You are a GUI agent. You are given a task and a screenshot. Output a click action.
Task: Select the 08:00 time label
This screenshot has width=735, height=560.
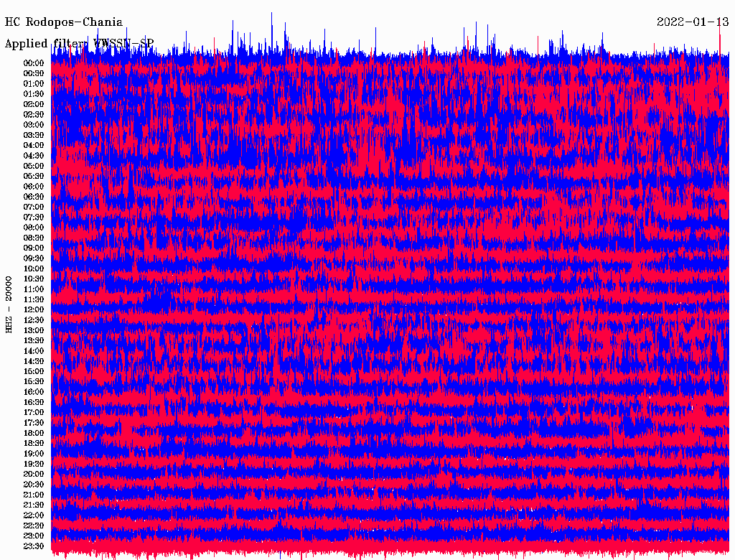point(34,228)
